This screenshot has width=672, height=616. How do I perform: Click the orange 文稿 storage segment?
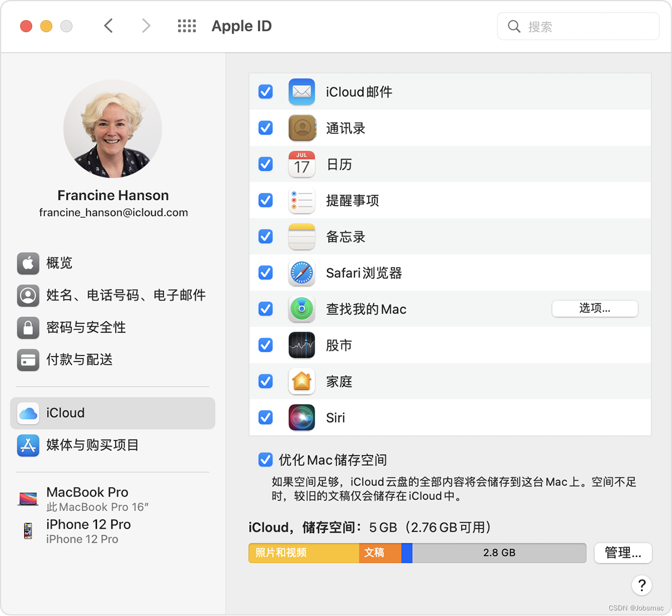380,553
